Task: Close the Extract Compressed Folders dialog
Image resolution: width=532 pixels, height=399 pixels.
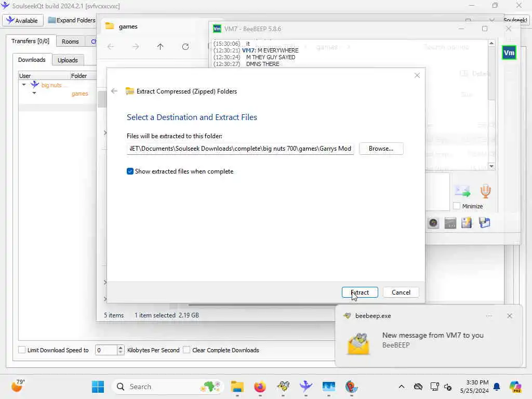Action: (417, 75)
